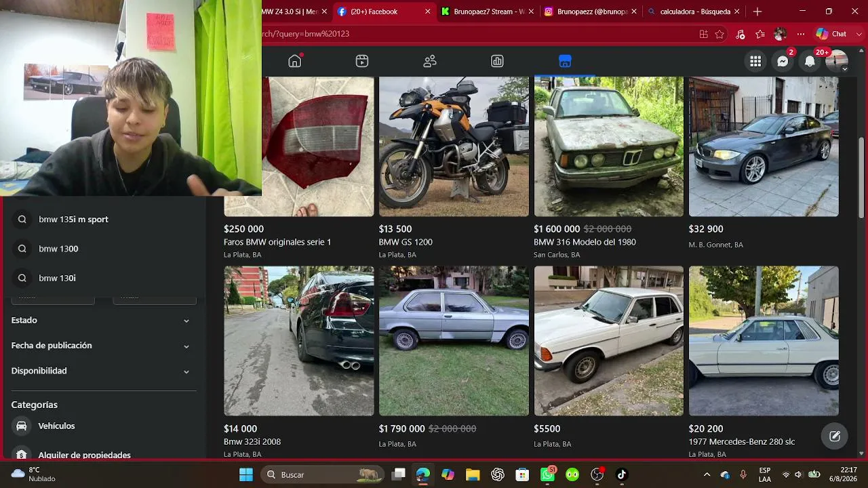
Task: Open browser Settings and more menu
Action: [x=801, y=34]
